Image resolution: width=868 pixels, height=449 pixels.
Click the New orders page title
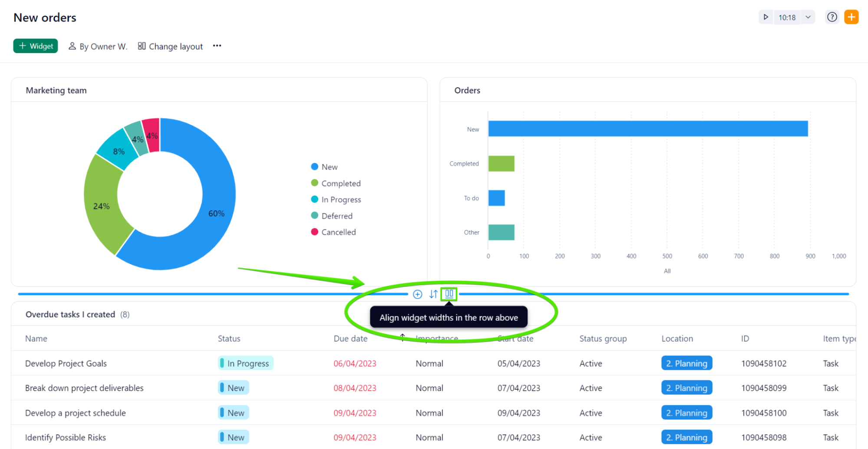coord(45,17)
